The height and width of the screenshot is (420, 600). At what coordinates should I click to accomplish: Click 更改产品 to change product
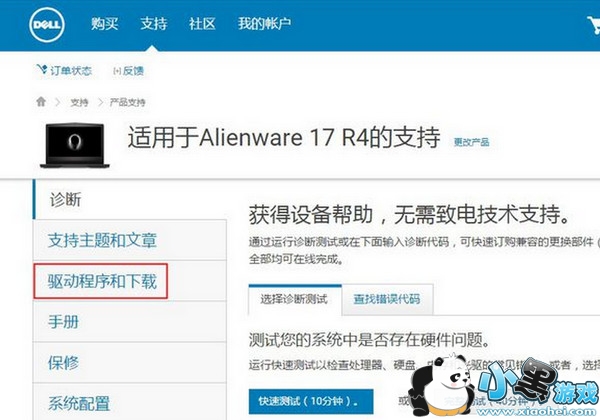click(x=471, y=142)
